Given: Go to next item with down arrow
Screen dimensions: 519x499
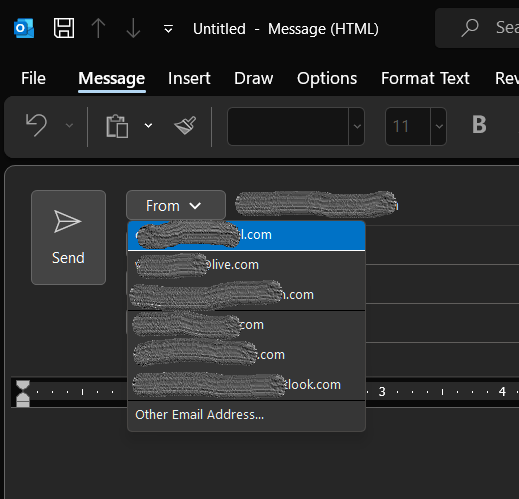Looking at the screenshot, I should pos(133,28).
